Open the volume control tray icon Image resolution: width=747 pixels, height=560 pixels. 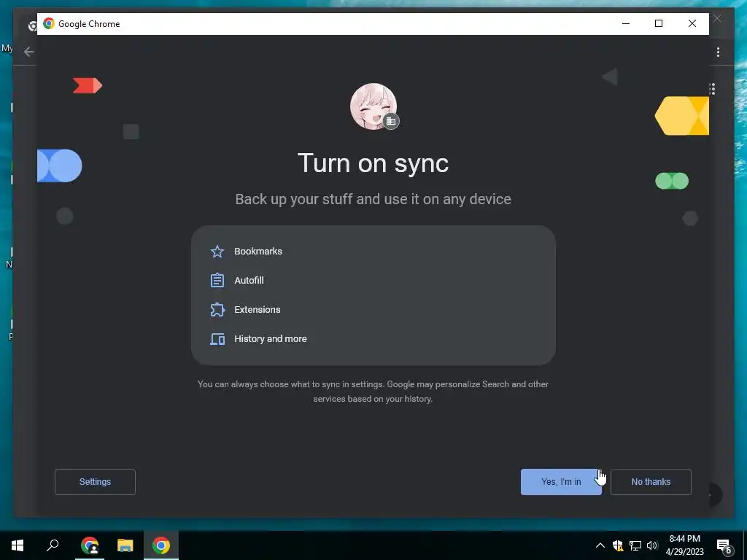tap(652, 545)
